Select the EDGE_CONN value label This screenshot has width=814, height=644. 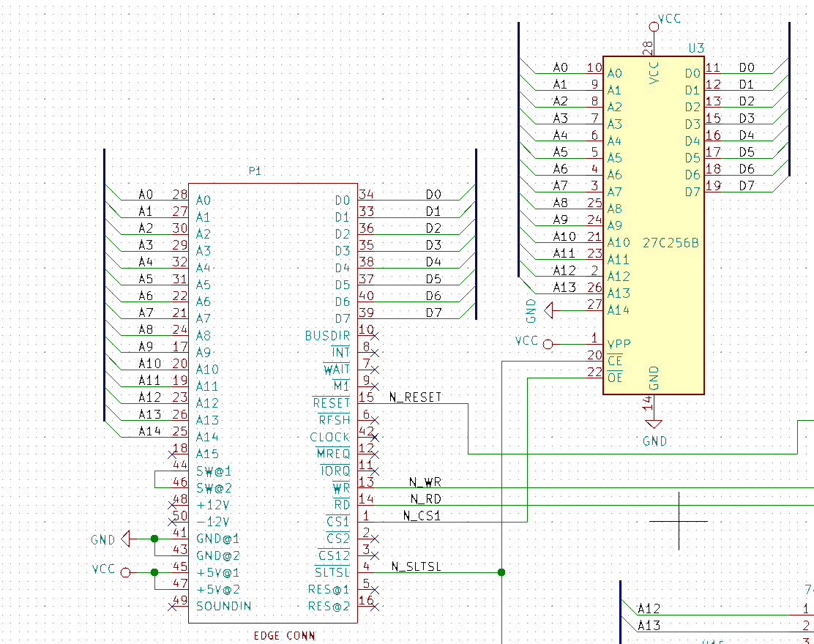(284, 635)
